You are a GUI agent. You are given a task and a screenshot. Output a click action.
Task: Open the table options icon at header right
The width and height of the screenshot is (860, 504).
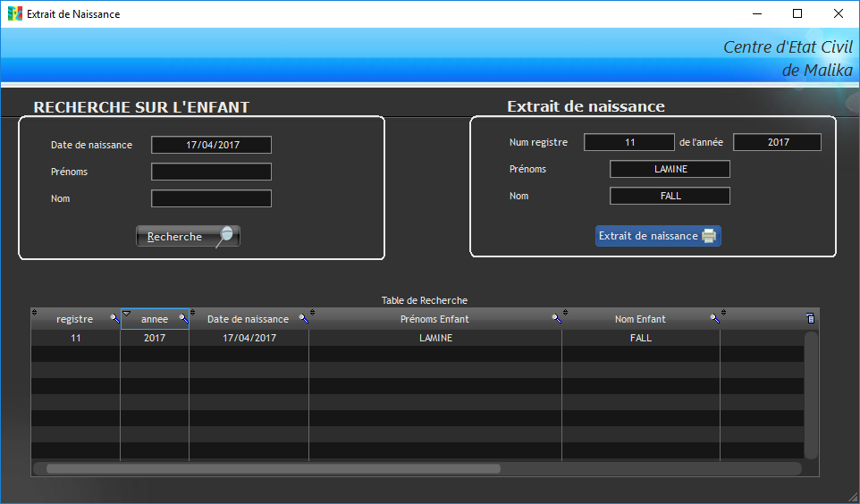click(x=810, y=318)
